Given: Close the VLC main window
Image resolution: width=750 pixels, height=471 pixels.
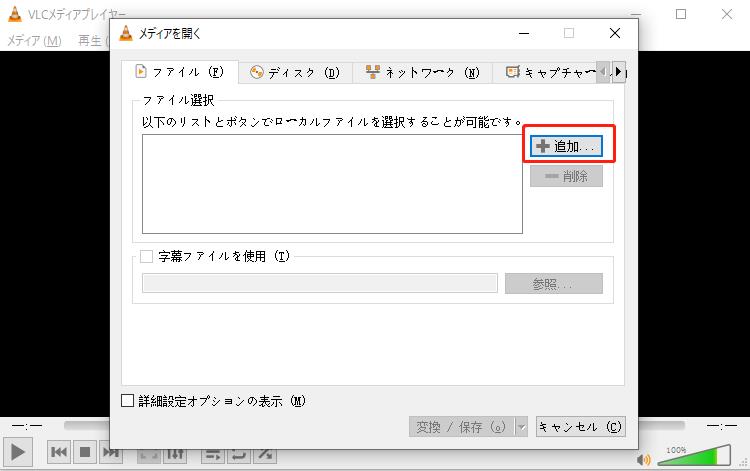Looking at the screenshot, I should [727, 14].
